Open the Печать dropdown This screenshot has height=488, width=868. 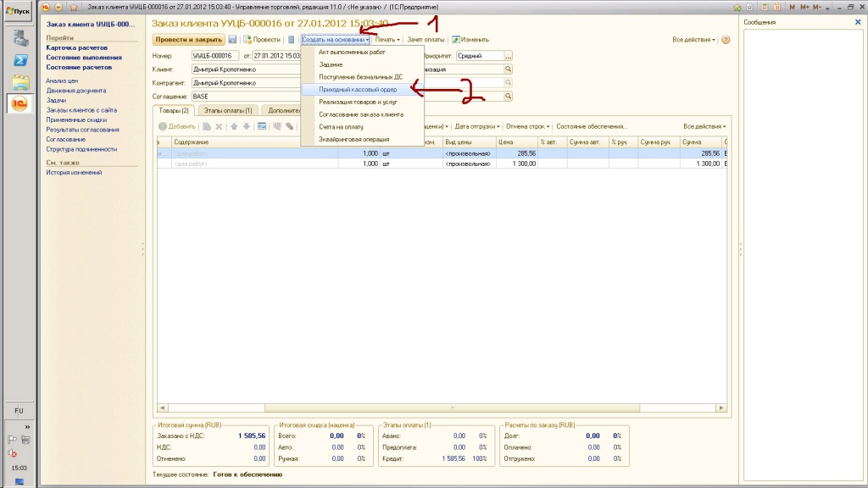pyautogui.click(x=387, y=40)
